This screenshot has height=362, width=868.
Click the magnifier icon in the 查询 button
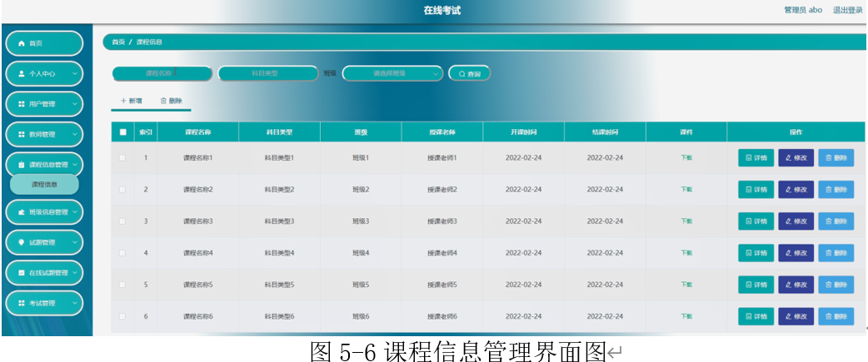461,73
